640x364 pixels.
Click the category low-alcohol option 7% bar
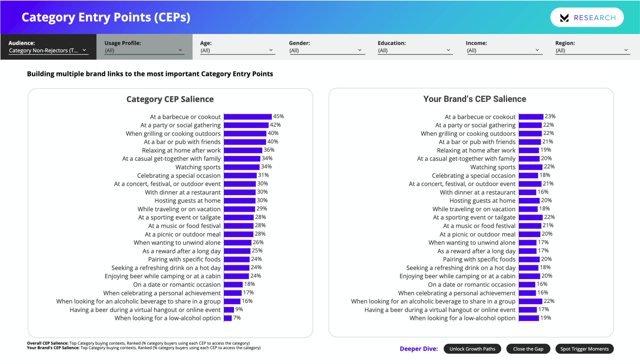[x=228, y=318]
